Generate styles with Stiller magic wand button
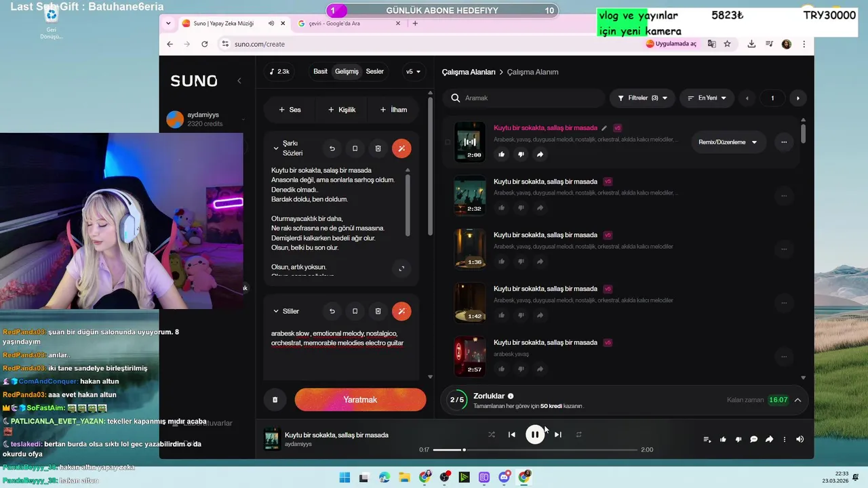 (x=401, y=311)
